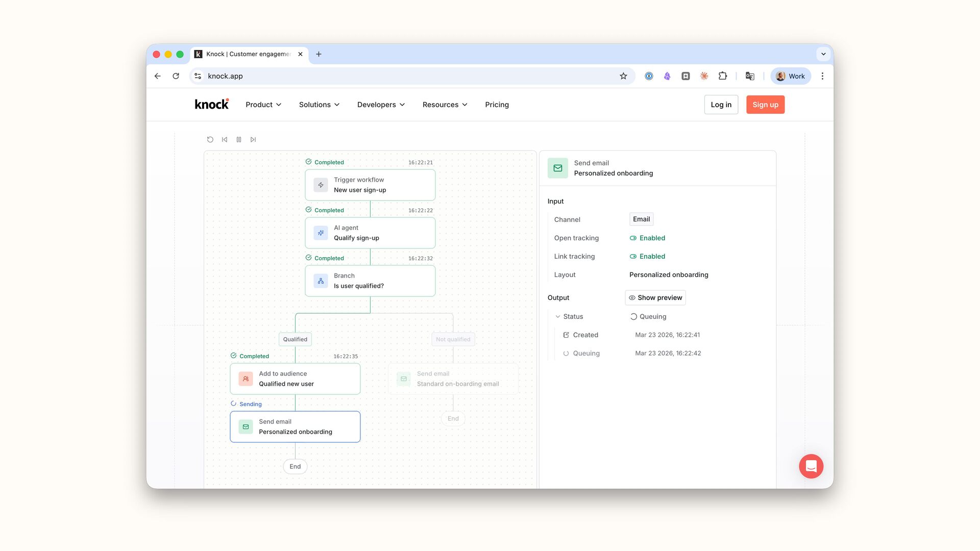Click the skip to previous step icon
Viewport: 980px width, 551px height.
coord(225,139)
